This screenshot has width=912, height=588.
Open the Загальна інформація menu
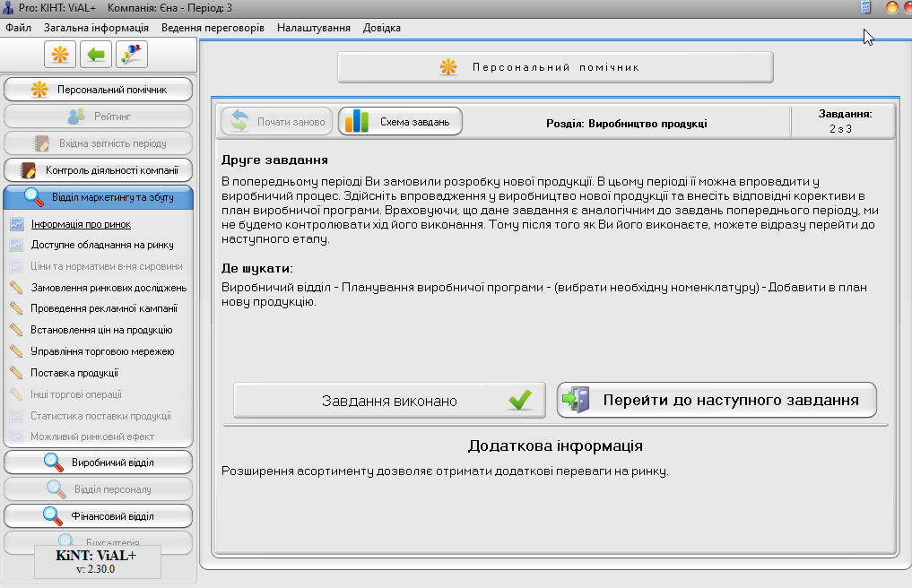(96, 28)
